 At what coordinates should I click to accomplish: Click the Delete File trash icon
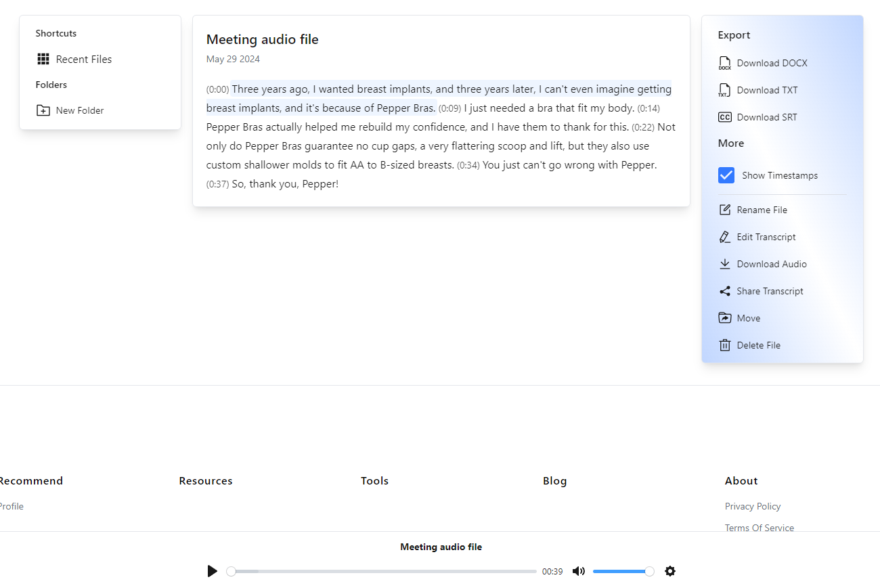725,345
